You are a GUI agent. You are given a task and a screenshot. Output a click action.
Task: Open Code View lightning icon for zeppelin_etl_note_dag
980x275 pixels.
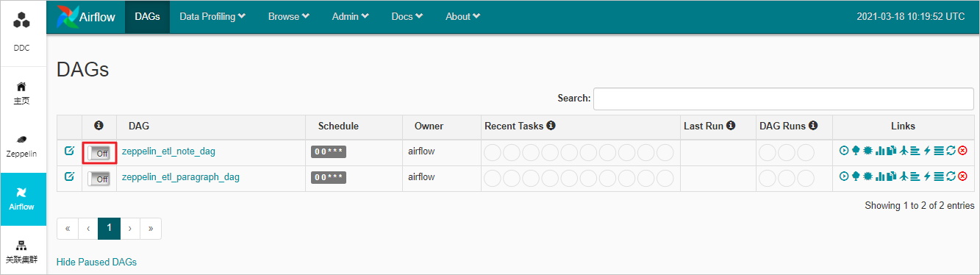click(x=927, y=150)
